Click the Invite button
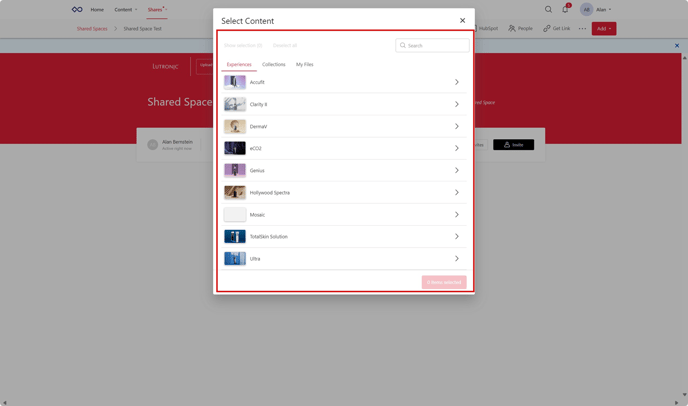 (x=513, y=145)
